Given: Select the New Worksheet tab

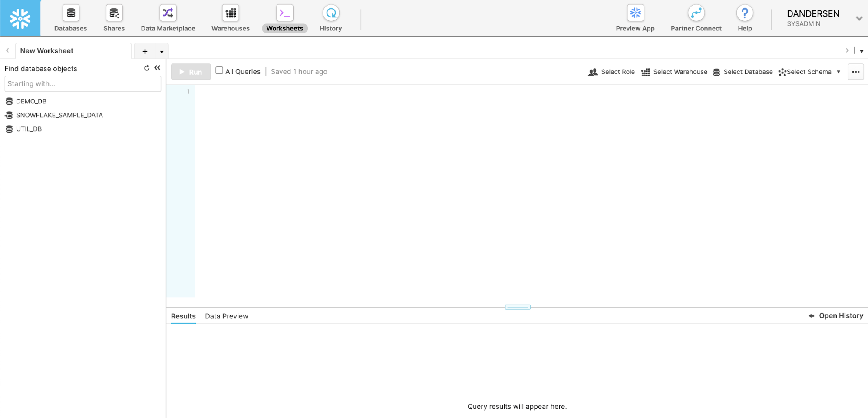Looking at the screenshot, I should coord(47,51).
